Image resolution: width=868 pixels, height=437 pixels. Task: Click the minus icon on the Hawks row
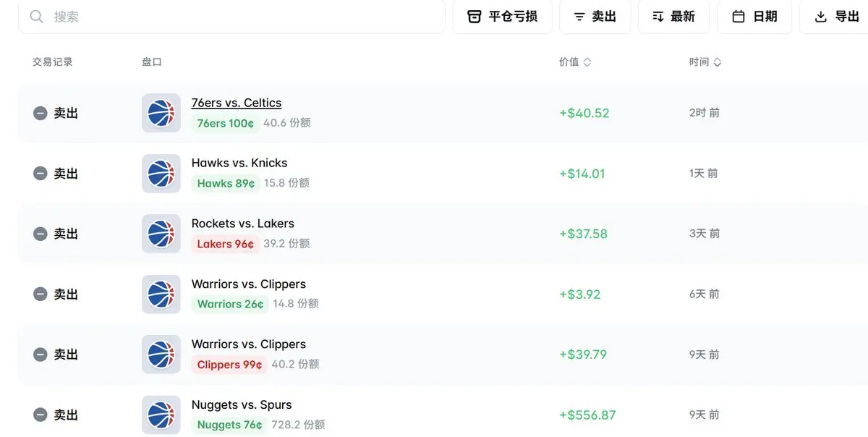41,174
